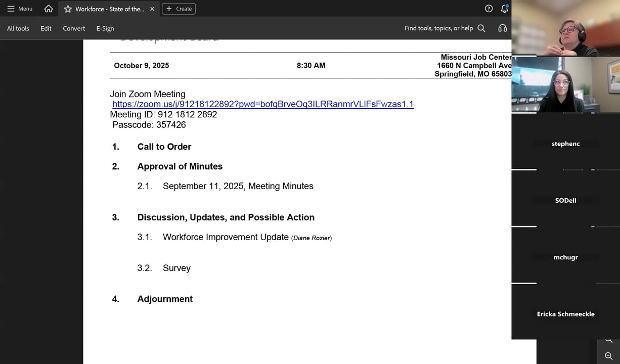
Task: Open the Acrobat hamburger Menu
Action: tap(11, 9)
